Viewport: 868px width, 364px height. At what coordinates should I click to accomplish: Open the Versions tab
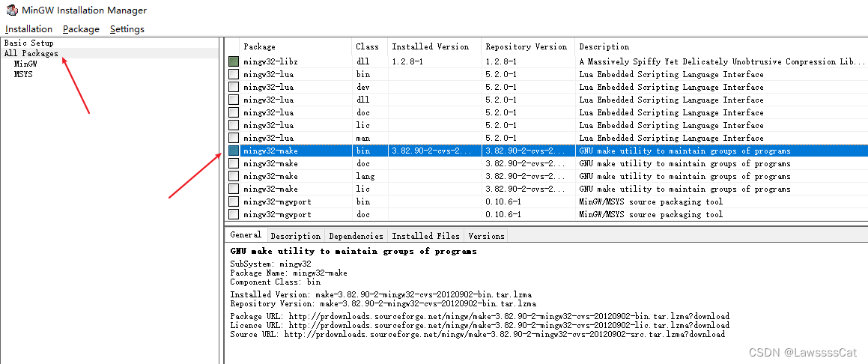click(486, 236)
